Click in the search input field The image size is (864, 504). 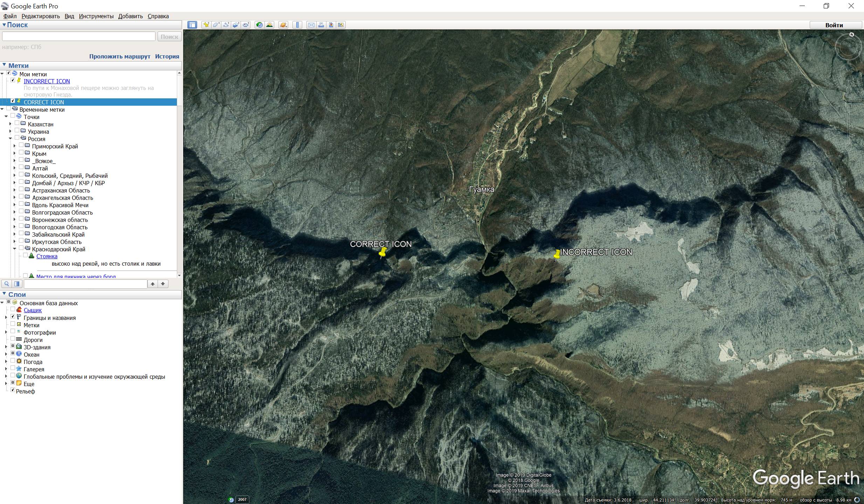click(78, 36)
